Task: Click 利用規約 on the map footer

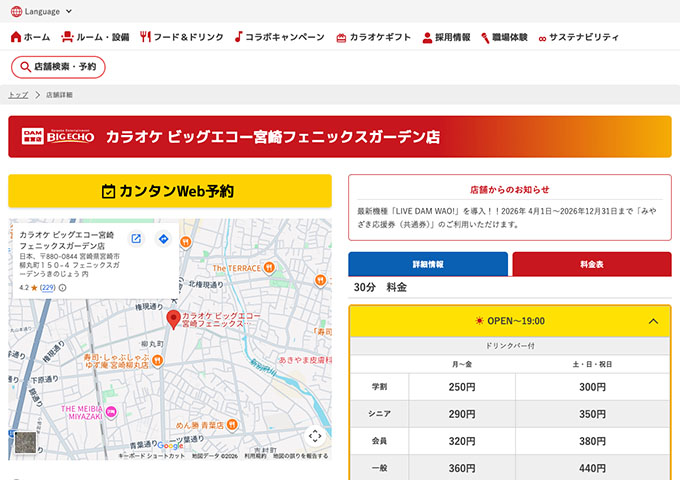Action: coord(255,456)
